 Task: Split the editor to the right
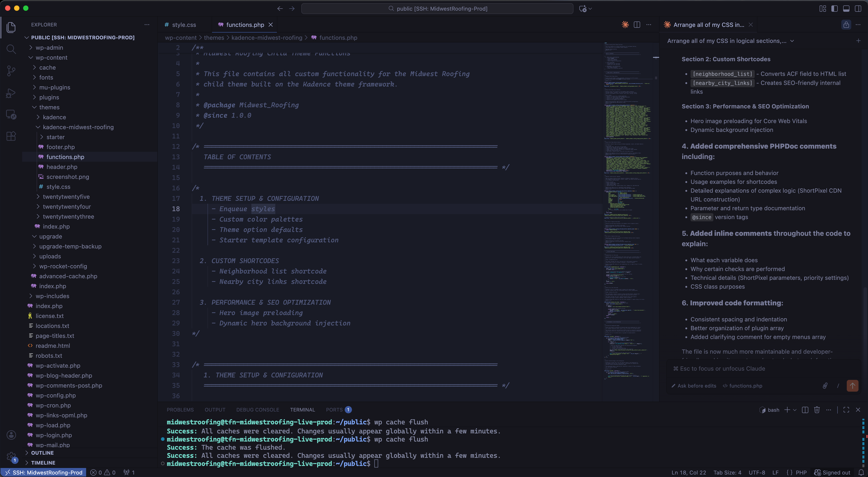tap(637, 25)
